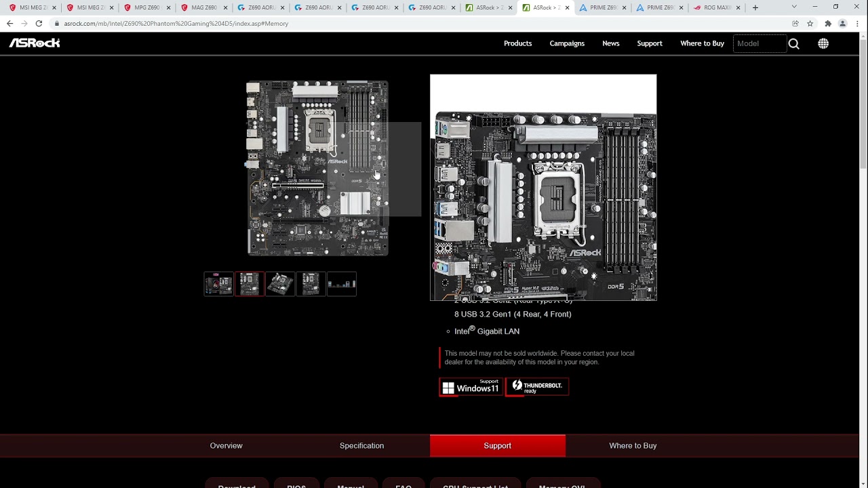Click the Windows 11 support badge

tap(471, 387)
